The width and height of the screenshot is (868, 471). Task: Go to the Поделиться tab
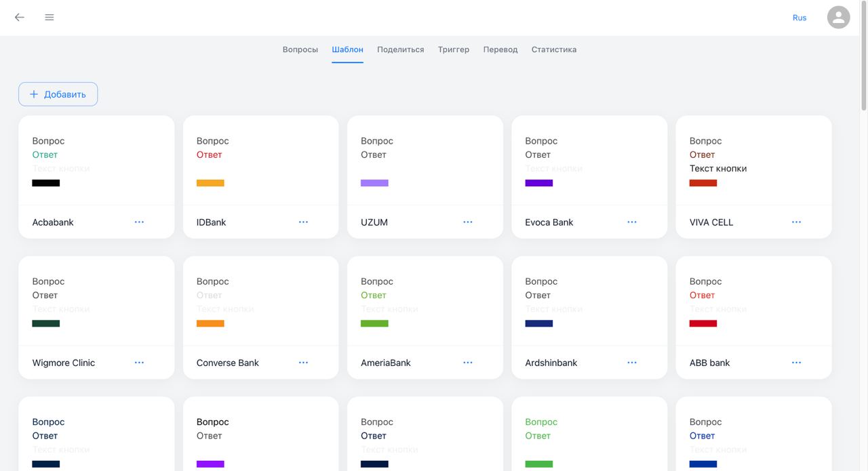coord(401,49)
